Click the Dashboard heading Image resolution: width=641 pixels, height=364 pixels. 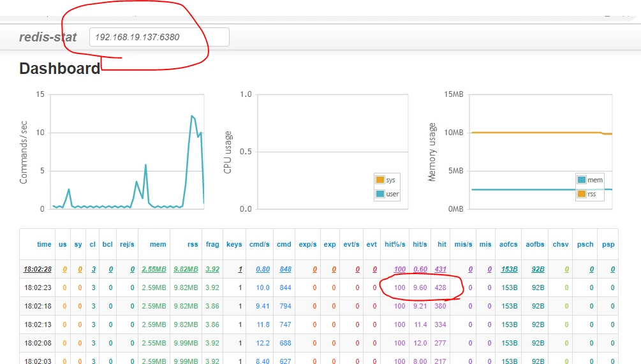point(60,69)
